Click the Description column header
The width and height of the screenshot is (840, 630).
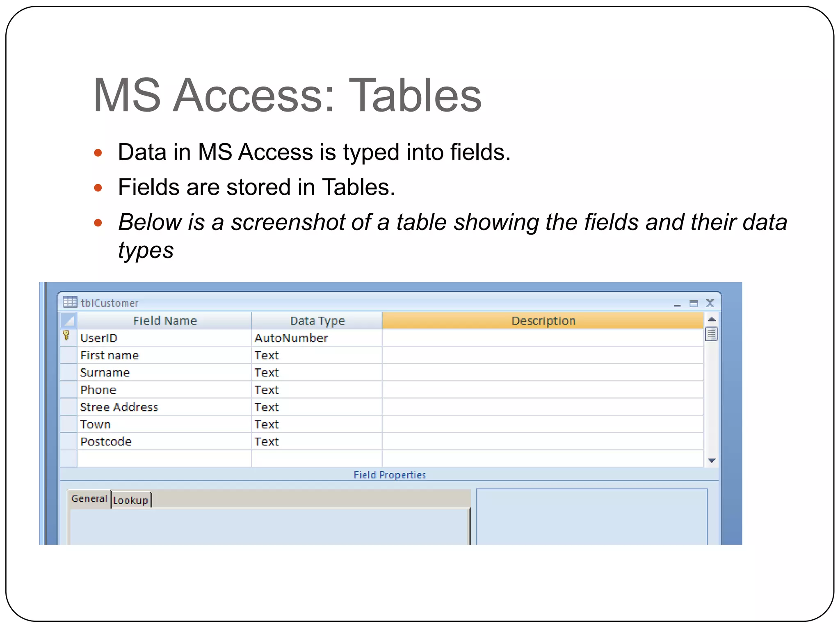pyautogui.click(x=543, y=320)
